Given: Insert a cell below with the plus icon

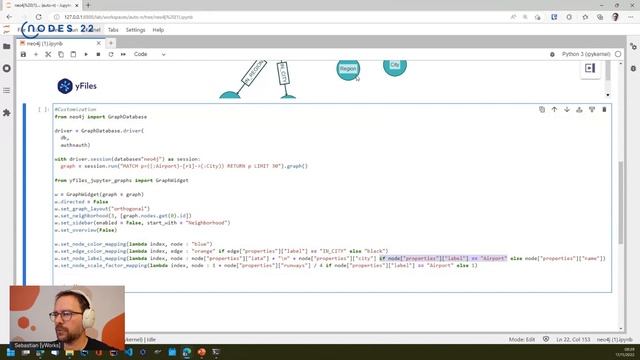Looking at the screenshot, I should tap(36, 54).
